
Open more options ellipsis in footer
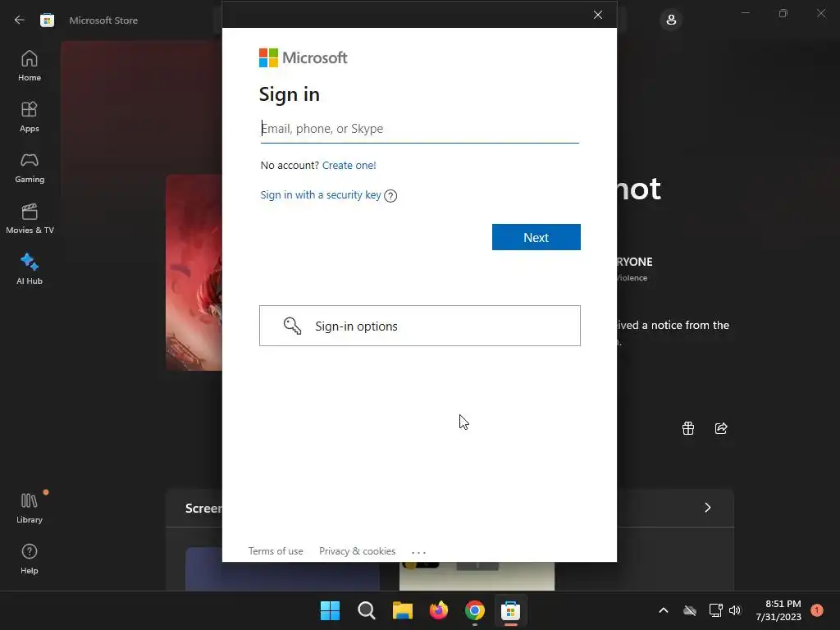tap(418, 552)
